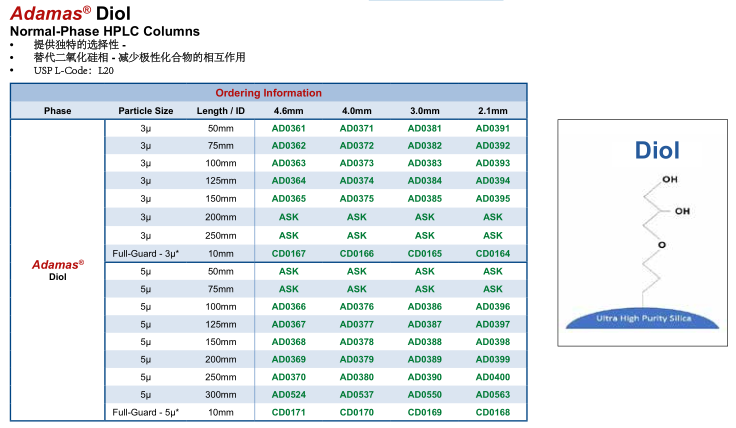Click part number AD0386
736x428 pixels.
point(424,306)
